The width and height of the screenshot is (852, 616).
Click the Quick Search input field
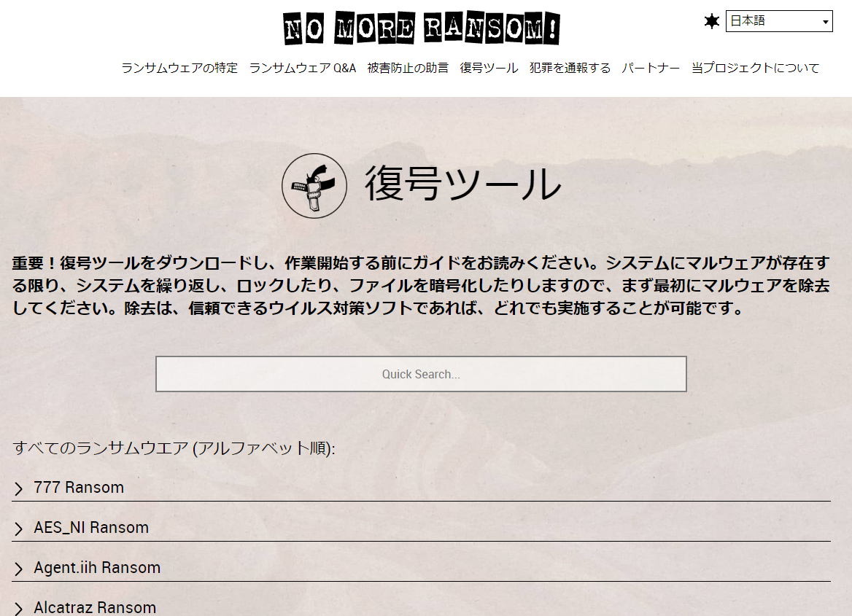tap(421, 374)
